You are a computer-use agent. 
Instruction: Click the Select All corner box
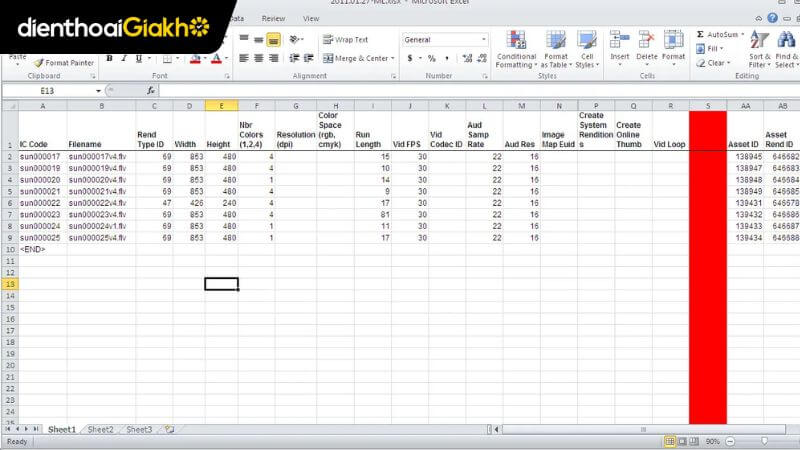10,106
